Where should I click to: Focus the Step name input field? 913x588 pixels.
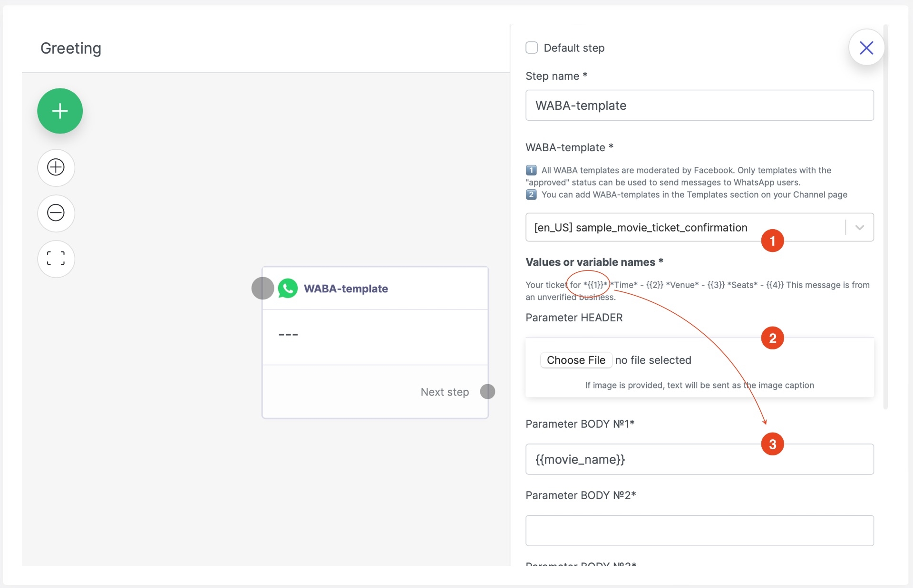(699, 105)
